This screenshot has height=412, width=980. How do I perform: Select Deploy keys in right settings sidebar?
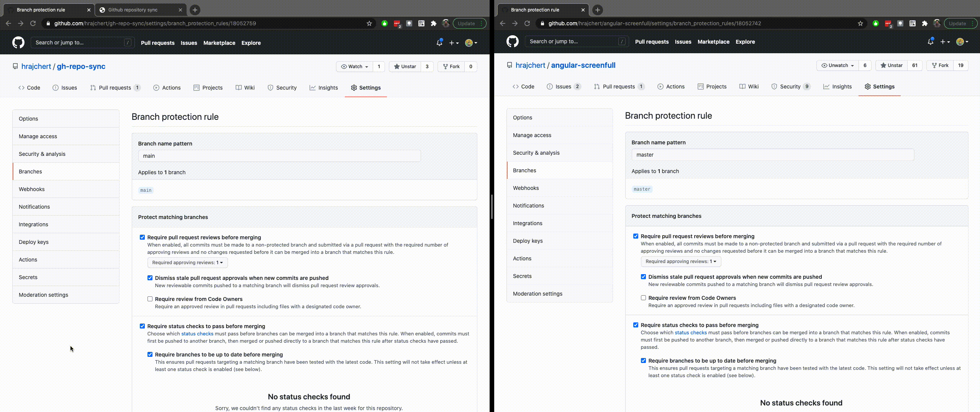(560, 241)
